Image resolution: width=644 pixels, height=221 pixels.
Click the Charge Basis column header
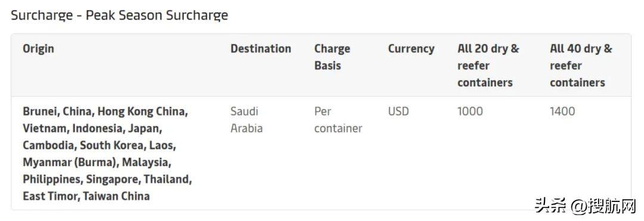click(332, 57)
